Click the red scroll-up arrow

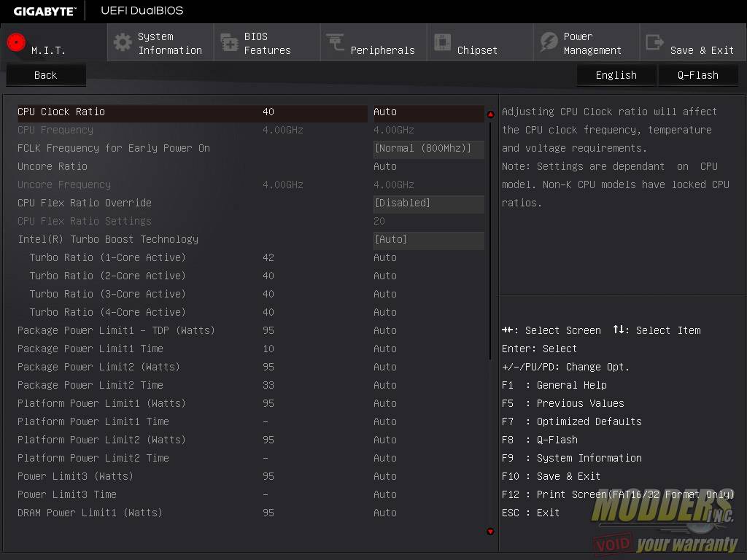click(x=490, y=114)
